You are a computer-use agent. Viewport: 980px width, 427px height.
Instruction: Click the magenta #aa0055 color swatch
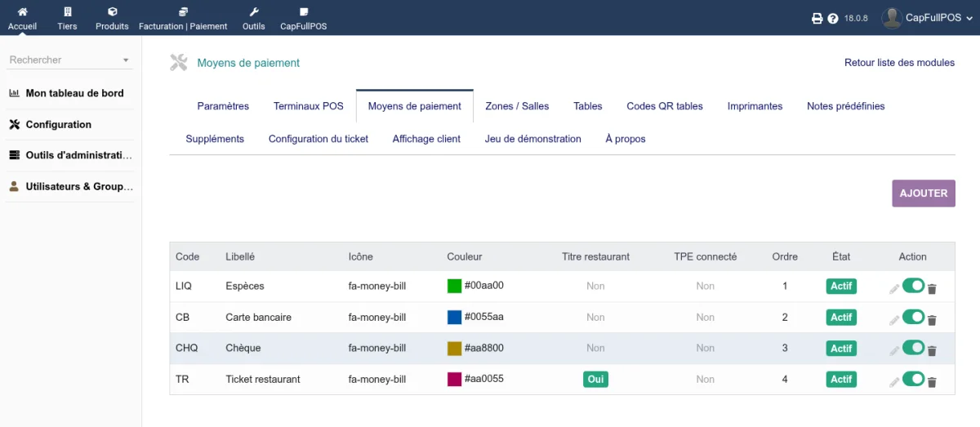455,379
